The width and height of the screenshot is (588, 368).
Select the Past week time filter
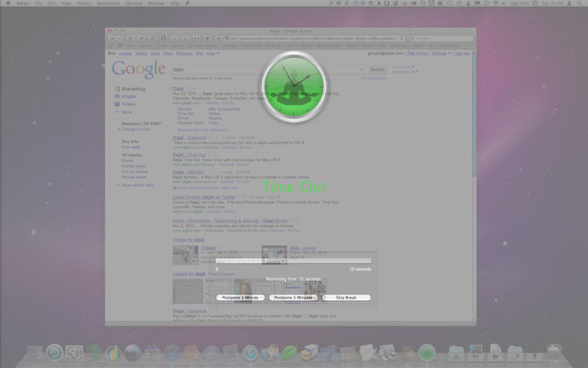click(131, 147)
